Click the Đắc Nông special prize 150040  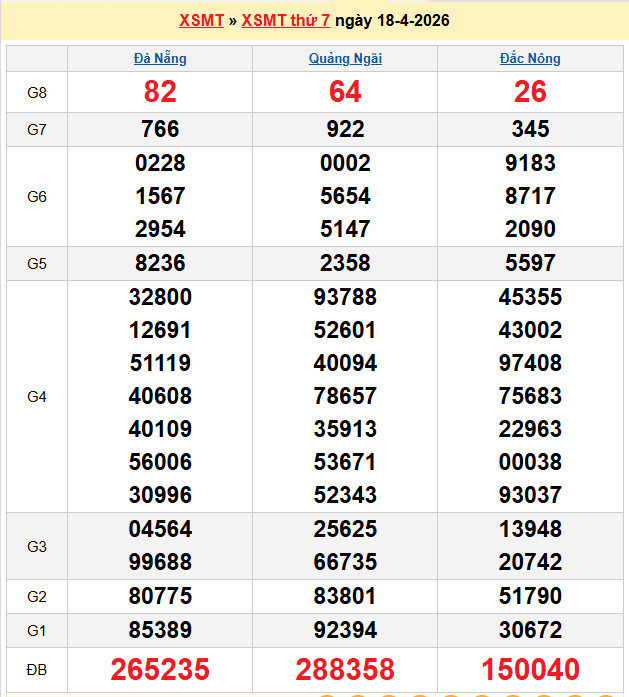click(x=530, y=669)
